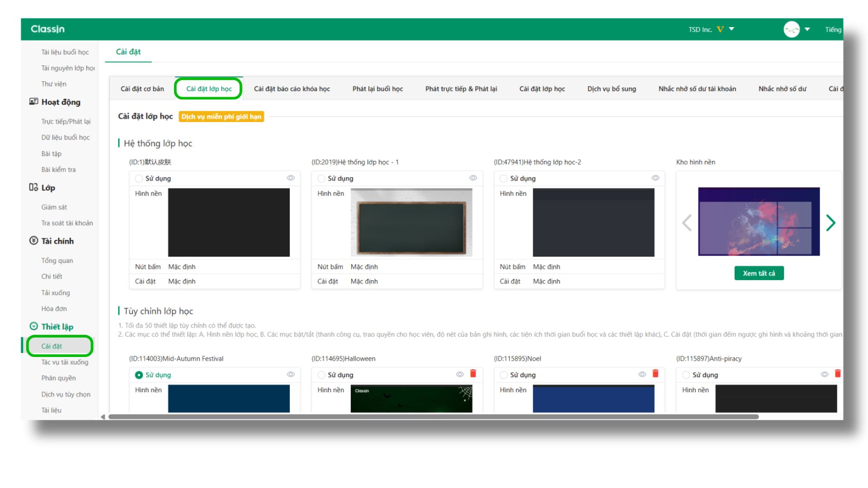
Task: Click the Kho hình nền wallpaper thumbnail
Action: point(759,221)
